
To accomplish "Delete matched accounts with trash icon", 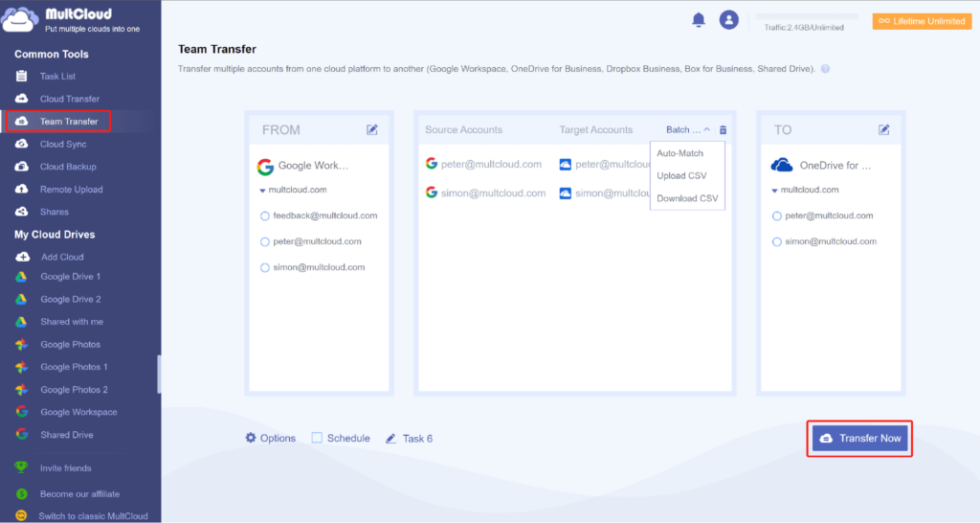I will [x=724, y=130].
